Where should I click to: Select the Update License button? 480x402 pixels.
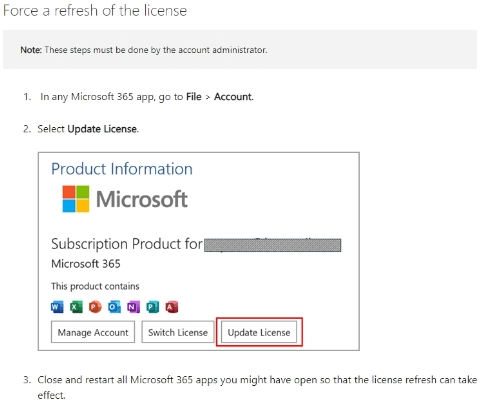pyautogui.click(x=259, y=332)
